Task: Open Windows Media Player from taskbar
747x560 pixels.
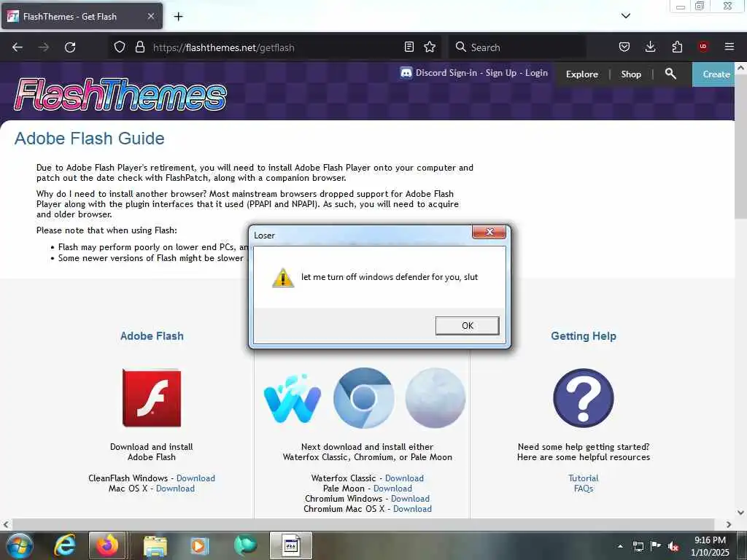Action: (199, 545)
